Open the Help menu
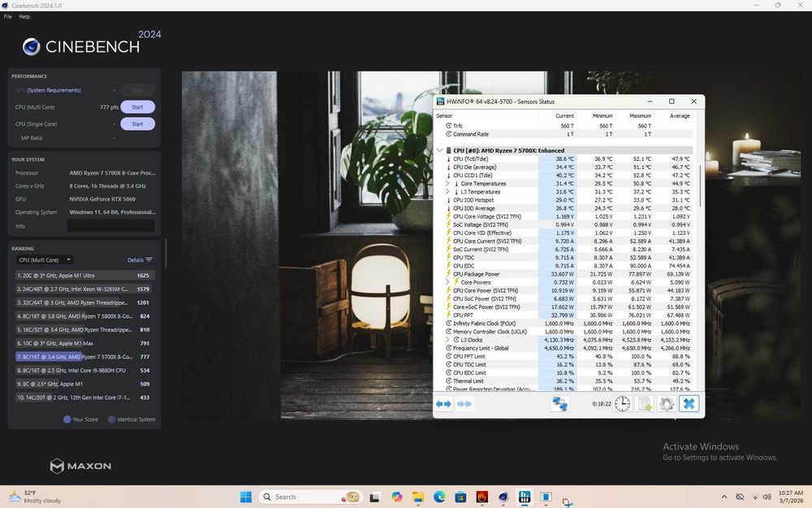The image size is (812, 508). 24,16
